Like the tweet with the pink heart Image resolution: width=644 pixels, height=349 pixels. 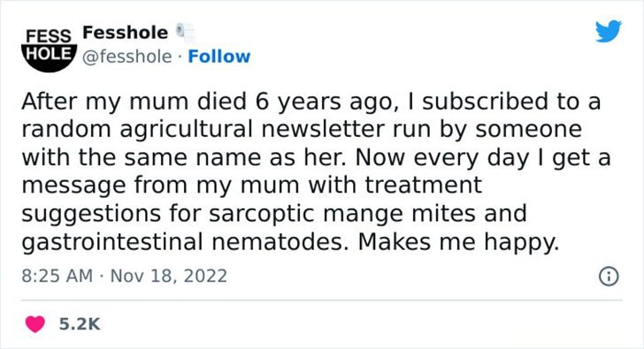click(34, 324)
